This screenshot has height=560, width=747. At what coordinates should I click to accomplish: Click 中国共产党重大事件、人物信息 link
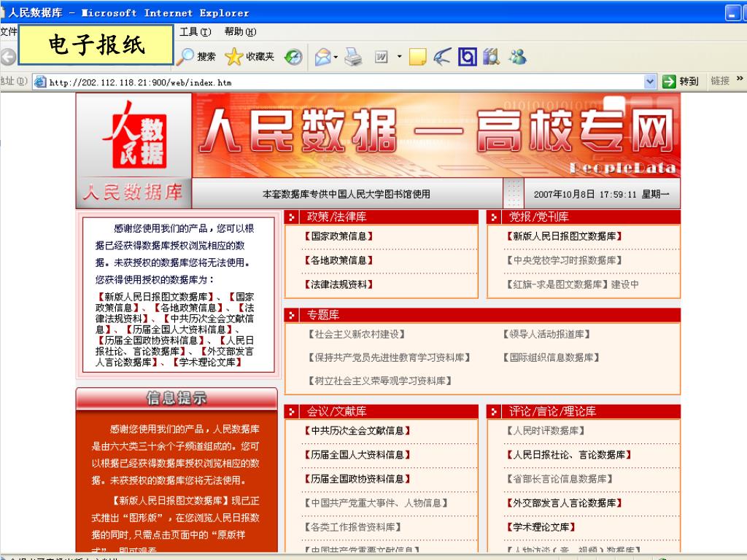[x=376, y=503]
